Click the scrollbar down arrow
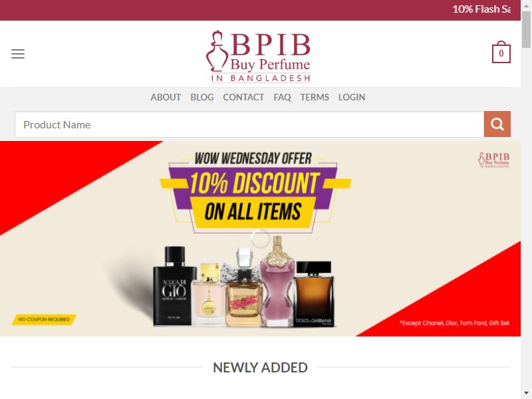This screenshot has width=532, height=399. (x=526, y=393)
